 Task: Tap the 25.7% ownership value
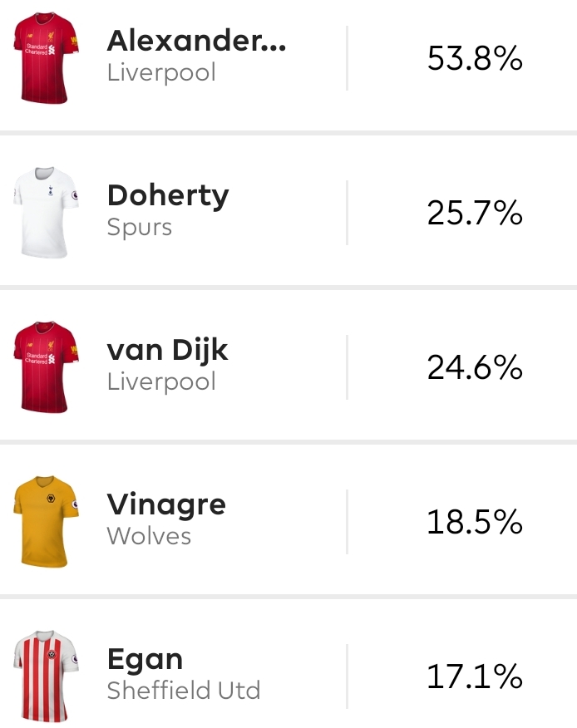(475, 213)
